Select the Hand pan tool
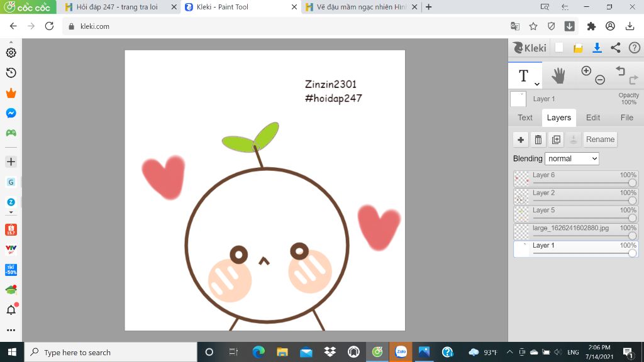Viewport: 644px width, 362px height. [558, 76]
